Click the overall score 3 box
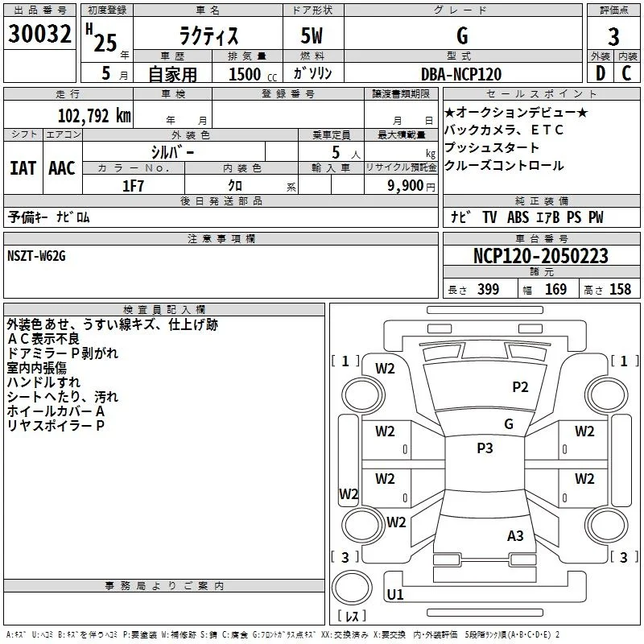The image size is (644, 644). point(613,36)
